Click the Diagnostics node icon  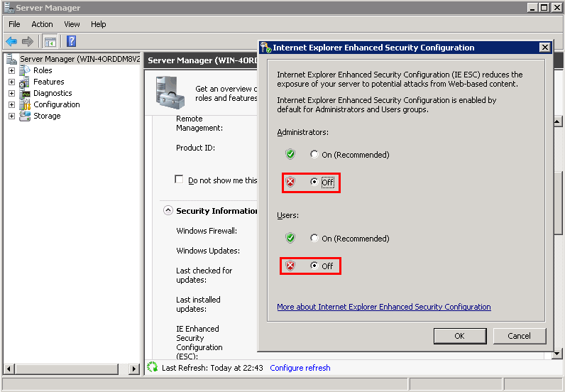click(x=25, y=94)
